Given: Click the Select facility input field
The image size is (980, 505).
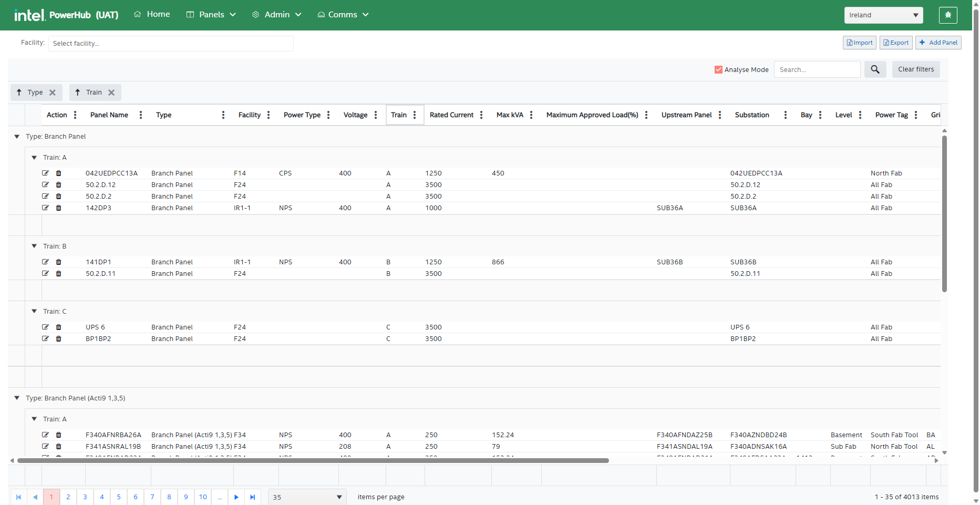Looking at the screenshot, I should click(x=171, y=44).
